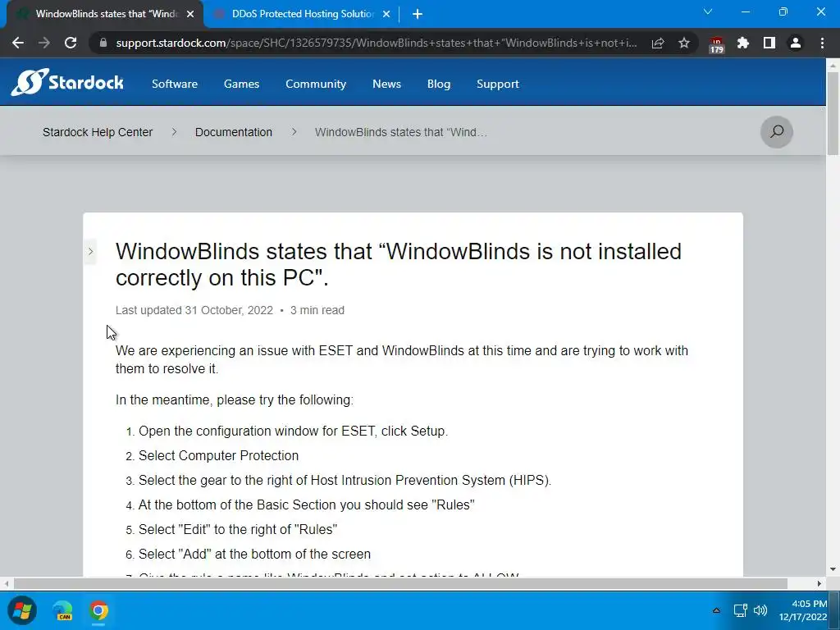The width and height of the screenshot is (840, 630).
Task: Switch to DDoS Protected Hosting Solutions tab
Action: pyautogui.click(x=303, y=14)
